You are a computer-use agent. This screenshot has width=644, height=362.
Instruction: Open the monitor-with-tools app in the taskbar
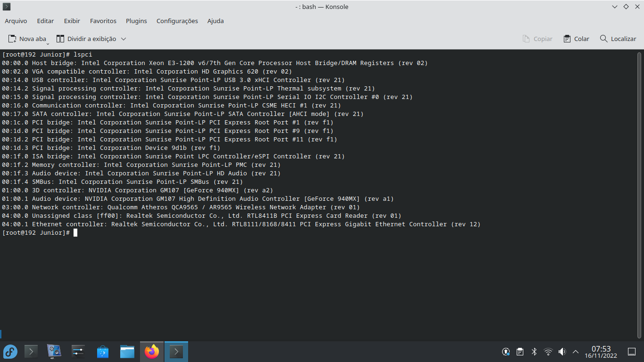tap(55, 351)
